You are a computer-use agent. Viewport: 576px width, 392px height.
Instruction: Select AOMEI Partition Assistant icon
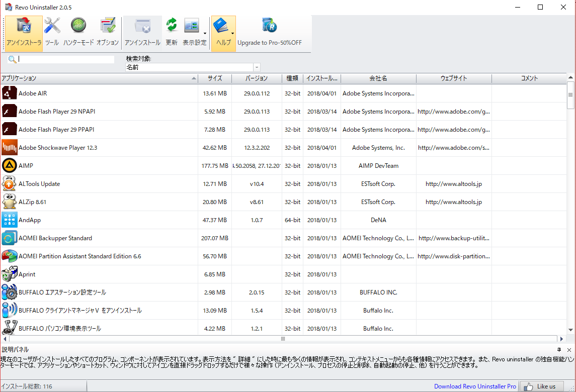[x=9, y=256]
